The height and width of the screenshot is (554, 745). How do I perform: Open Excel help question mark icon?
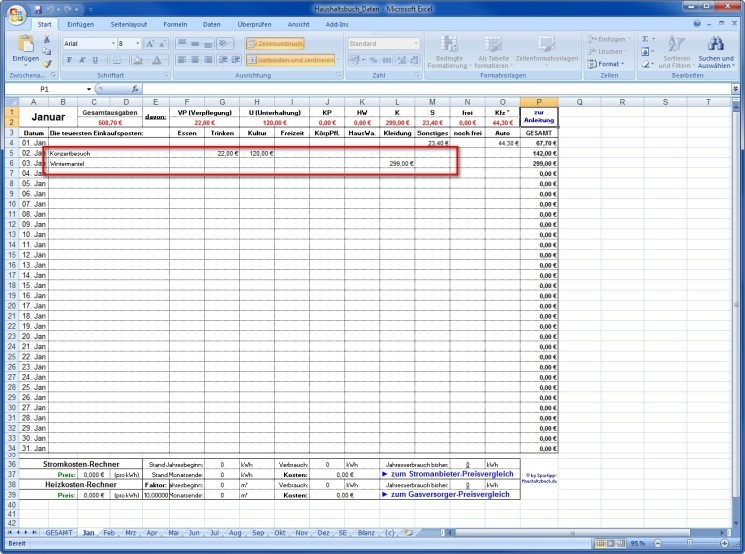[697, 23]
